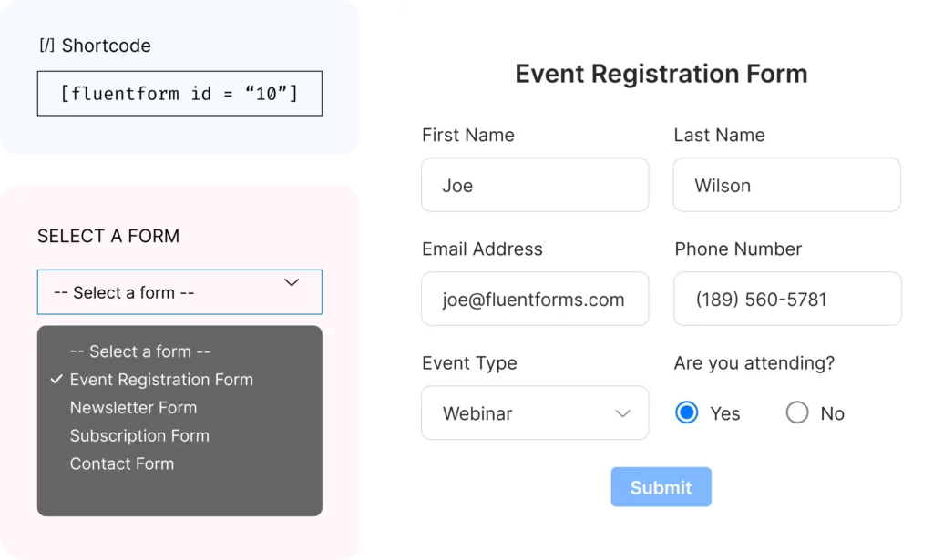Click the blue Submit button

(661, 487)
